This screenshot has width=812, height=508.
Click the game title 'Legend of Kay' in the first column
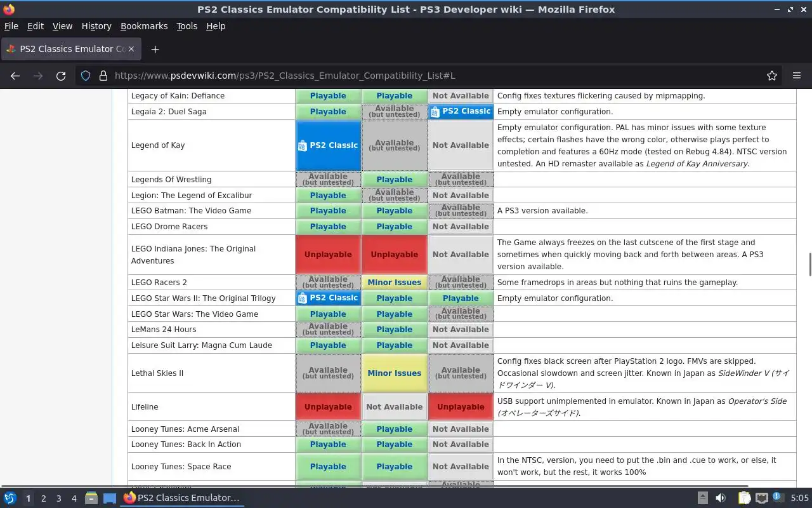point(158,145)
